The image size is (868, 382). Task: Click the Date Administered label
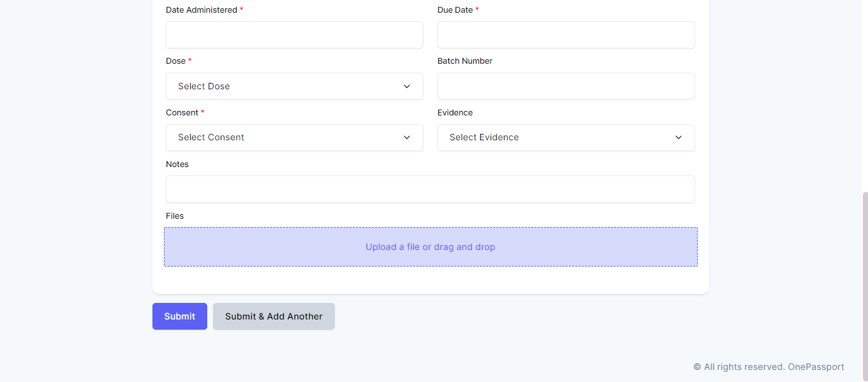coord(200,10)
